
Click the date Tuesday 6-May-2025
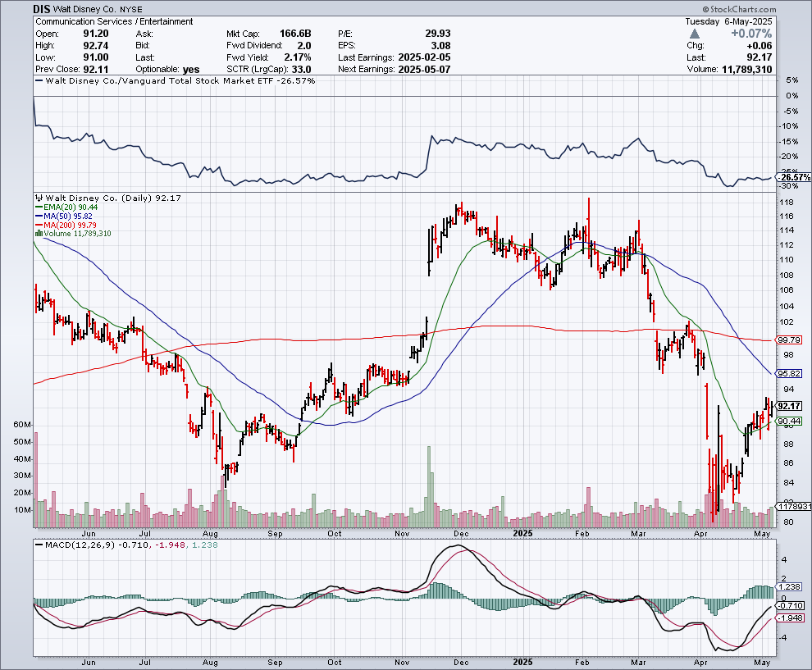click(728, 21)
